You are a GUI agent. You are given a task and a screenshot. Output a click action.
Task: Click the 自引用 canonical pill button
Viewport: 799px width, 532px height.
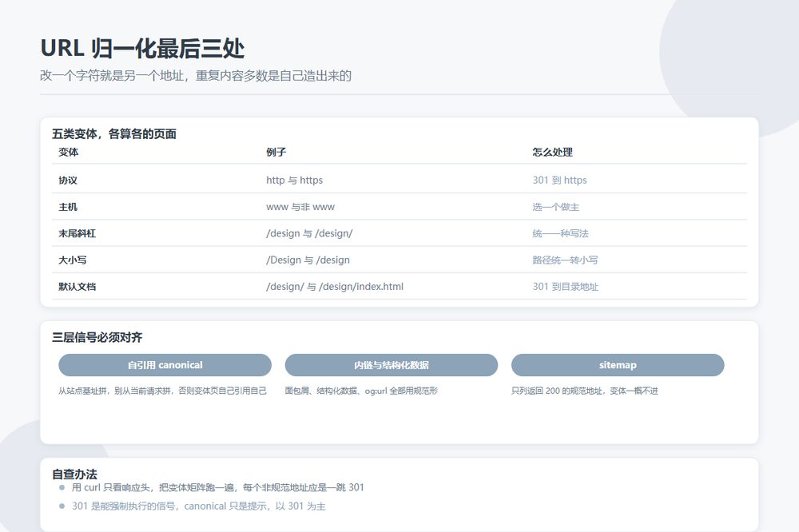click(165, 365)
